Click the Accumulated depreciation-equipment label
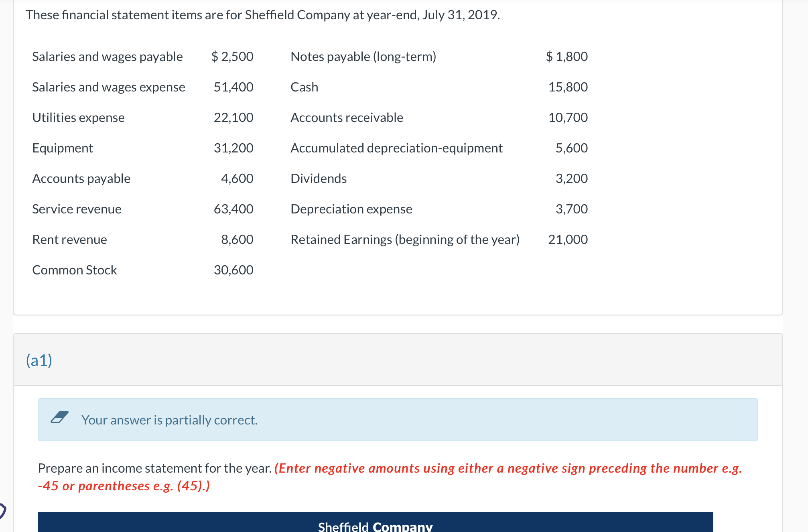Image resolution: width=808 pixels, height=532 pixels. pyautogui.click(x=396, y=148)
